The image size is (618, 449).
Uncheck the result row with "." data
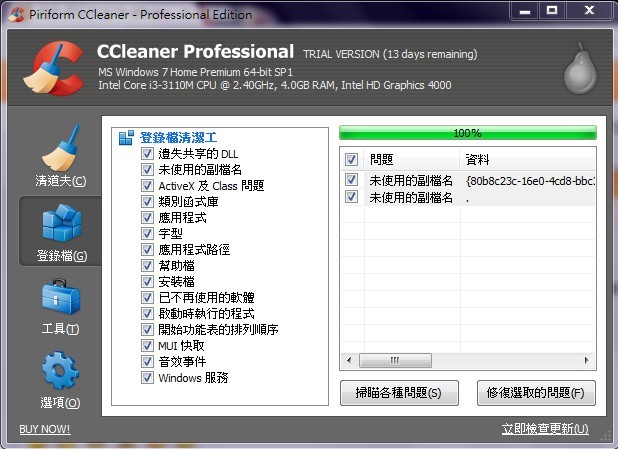pos(351,196)
